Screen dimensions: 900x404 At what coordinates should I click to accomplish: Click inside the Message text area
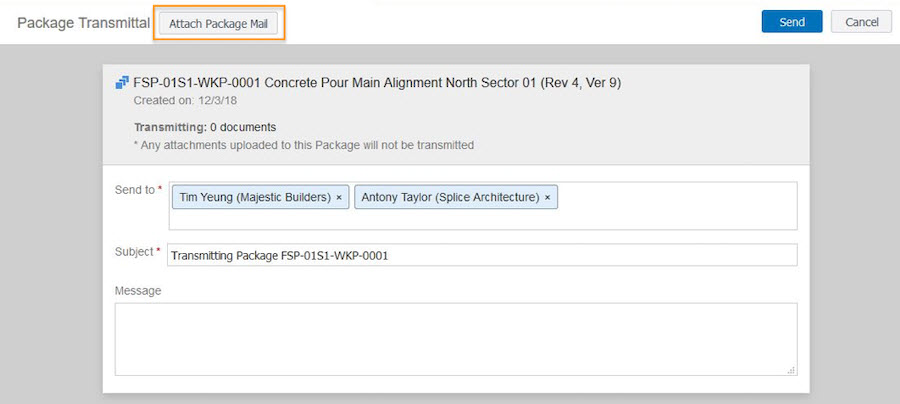coord(456,339)
